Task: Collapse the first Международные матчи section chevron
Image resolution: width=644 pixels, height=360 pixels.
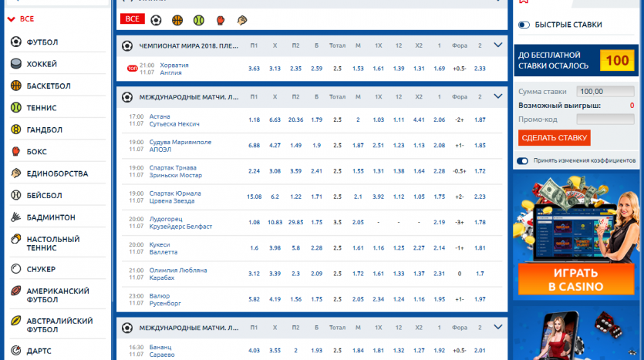Action: click(x=497, y=96)
